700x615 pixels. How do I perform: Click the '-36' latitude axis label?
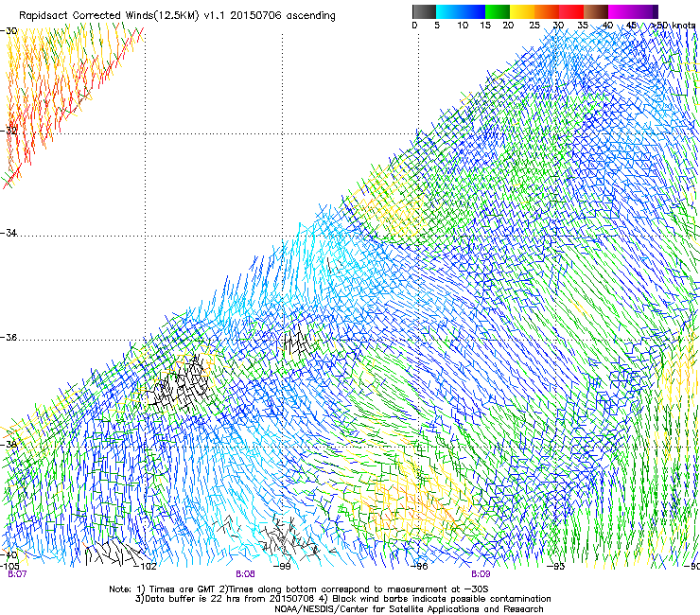pyautogui.click(x=9, y=337)
